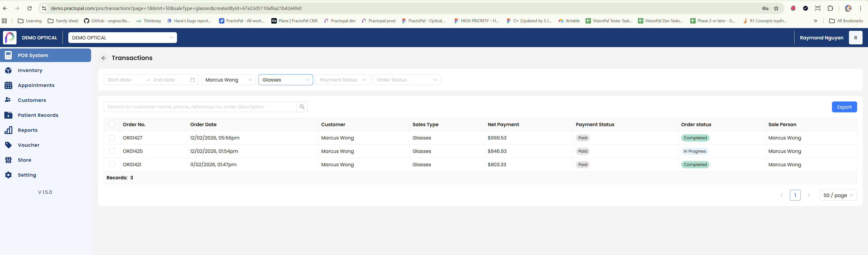868x255 pixels.
Task: Open the Store menu item
Action: (x=24, y=160)
